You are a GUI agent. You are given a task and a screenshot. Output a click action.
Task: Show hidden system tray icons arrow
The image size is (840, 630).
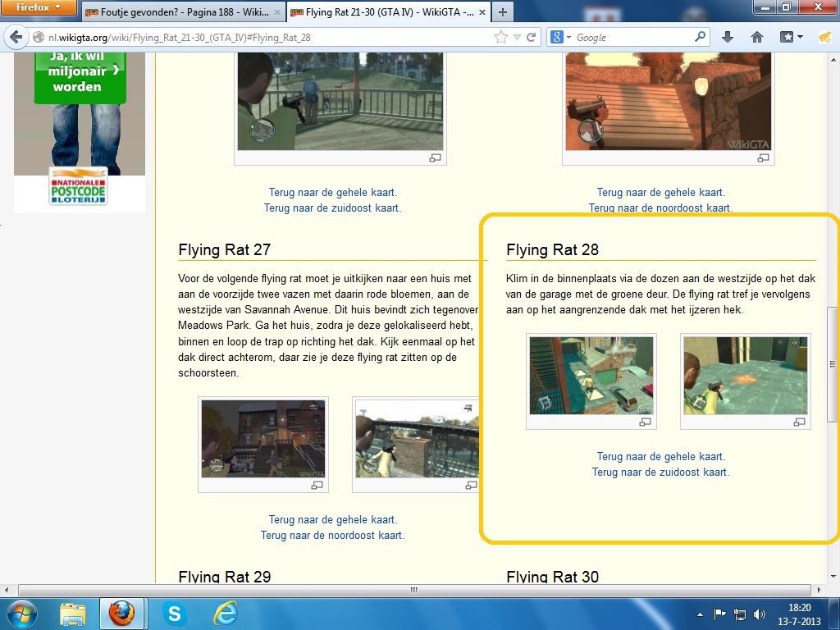click(701, 614)
